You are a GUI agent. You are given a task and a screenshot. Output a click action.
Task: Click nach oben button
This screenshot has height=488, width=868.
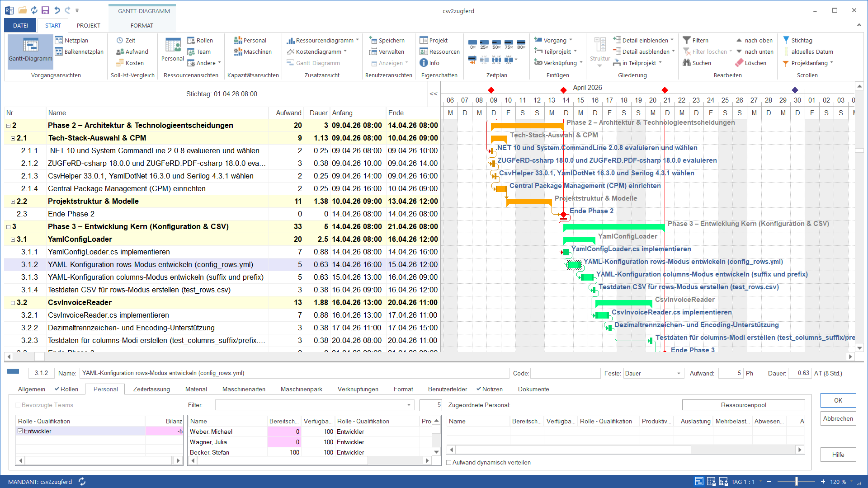pyautogui.click(x=755, y=40)
